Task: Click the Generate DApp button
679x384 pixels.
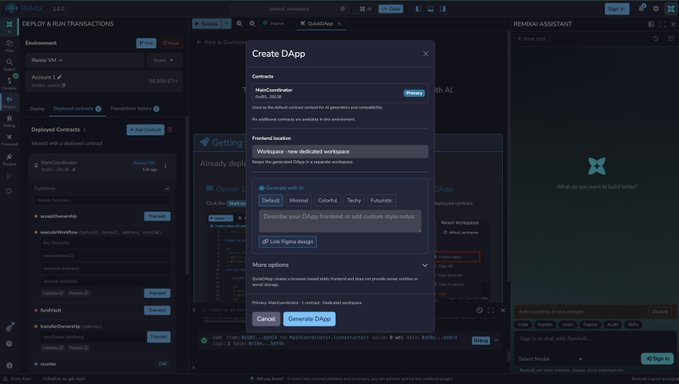Action: coord(309,319)
